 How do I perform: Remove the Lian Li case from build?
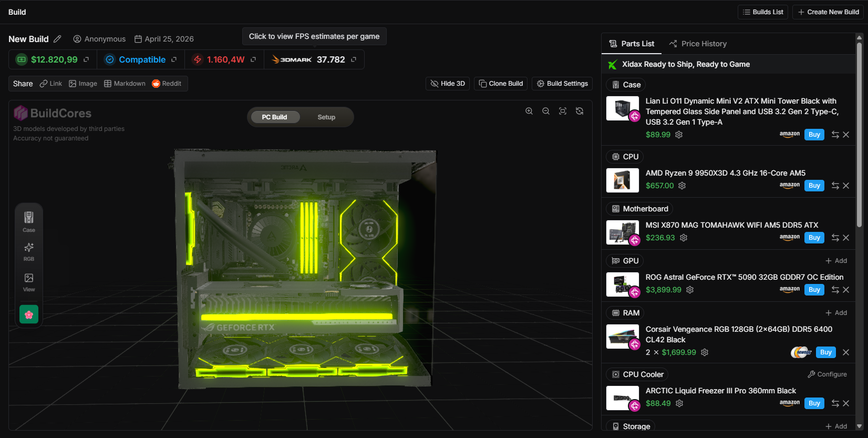coord(846,135)
